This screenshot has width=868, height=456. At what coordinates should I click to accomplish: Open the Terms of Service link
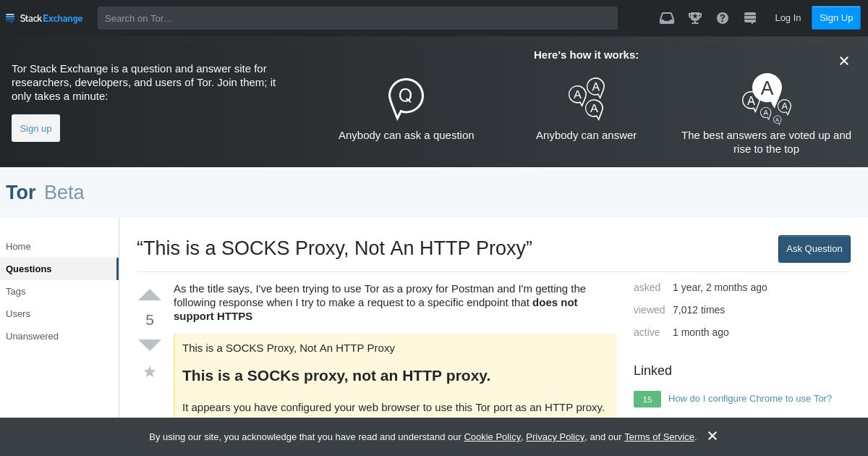pyautogui.click(x=659, y=437)
